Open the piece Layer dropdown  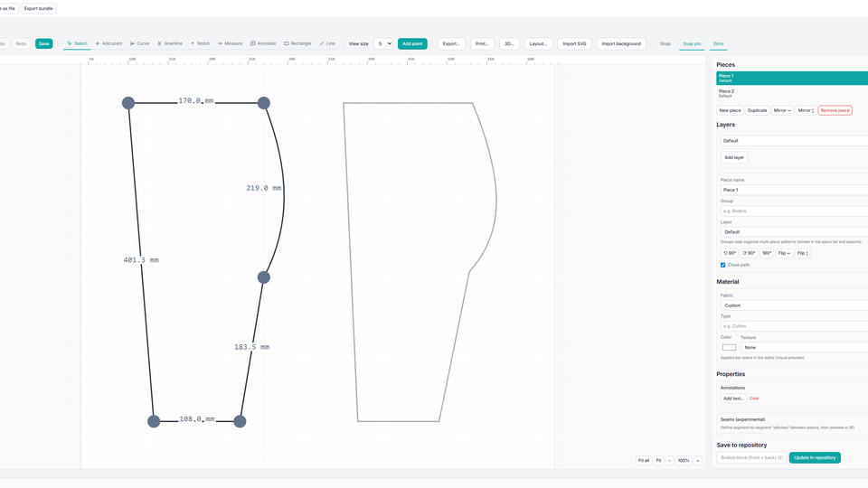(794, 232)
